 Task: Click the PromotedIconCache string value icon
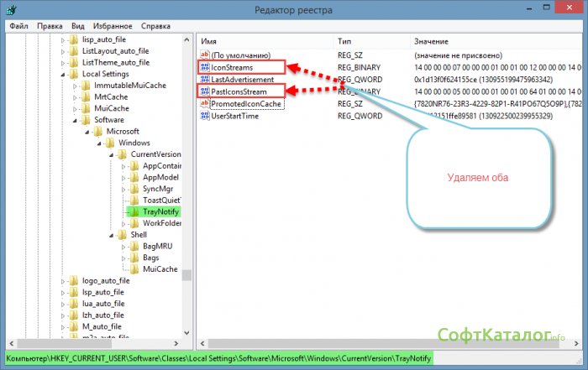(204, 103)
